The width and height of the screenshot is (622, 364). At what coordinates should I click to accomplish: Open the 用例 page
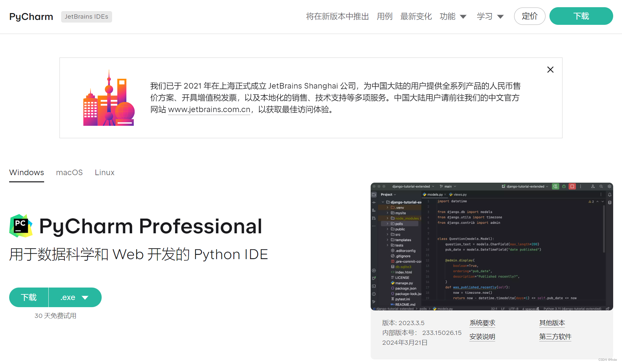pos(384,16)
